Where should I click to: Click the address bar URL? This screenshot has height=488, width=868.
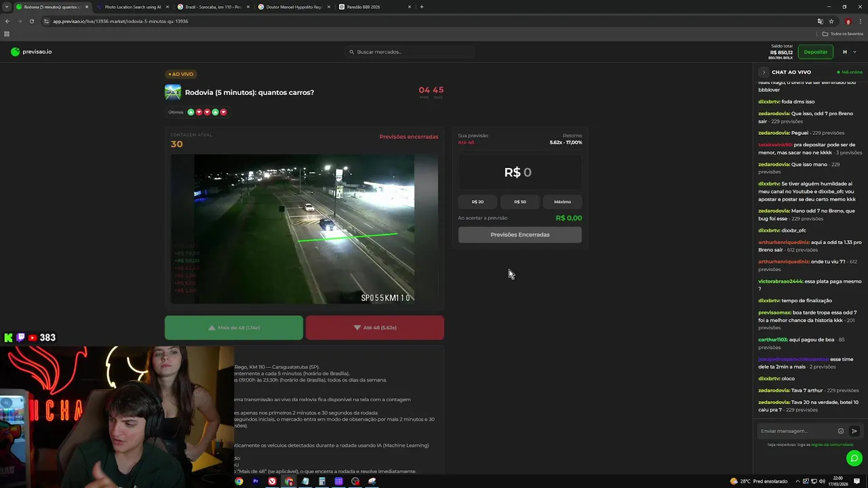121,21
